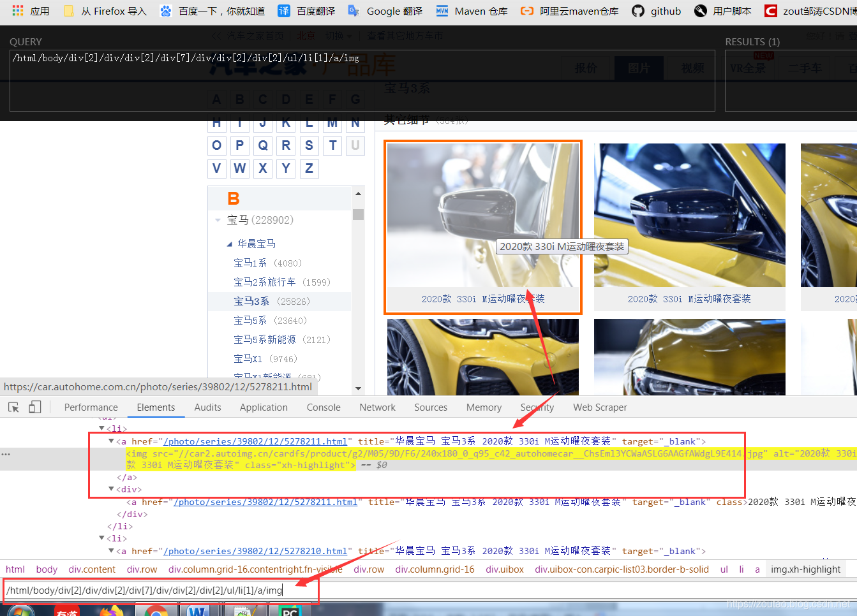Open the 阿里云maven仓库 bookmark
This screenshot has width=857, height=616.
pos(569,11)
